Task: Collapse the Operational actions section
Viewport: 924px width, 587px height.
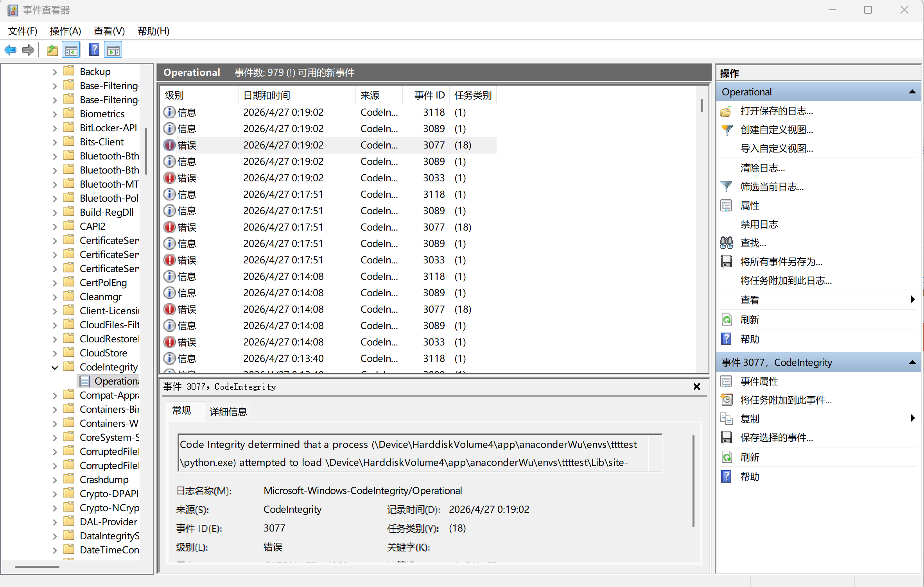Action: [x=913, y=92]
